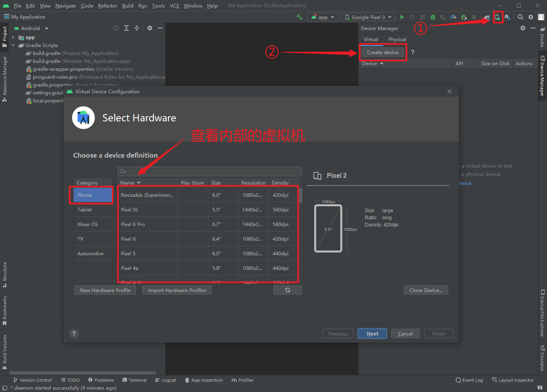
Task: Select the Wear OS category
Action: point(92,224)
